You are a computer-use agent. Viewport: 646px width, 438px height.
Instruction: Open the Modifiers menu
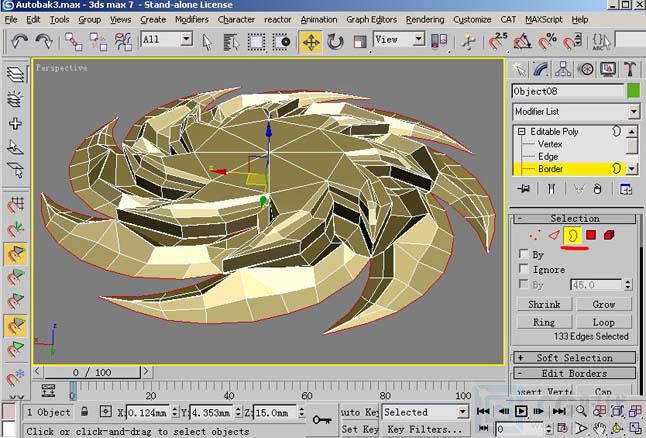point(191,19)
